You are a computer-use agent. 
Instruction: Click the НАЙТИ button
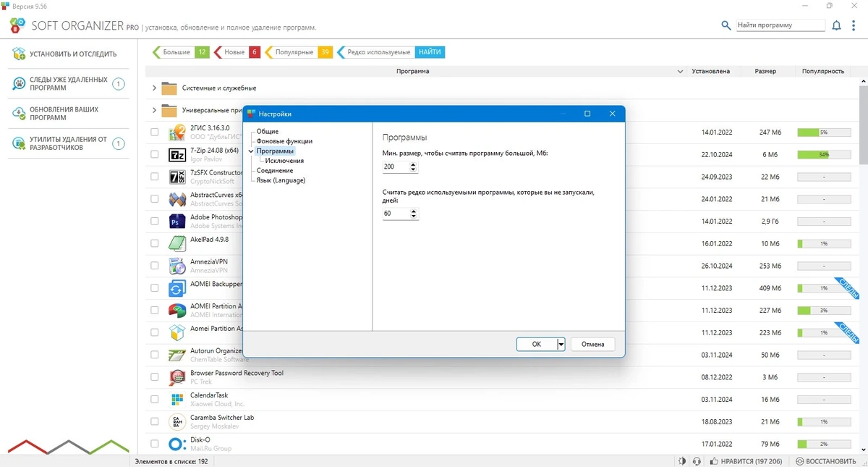pyautogui.click(x=430, y=52)
